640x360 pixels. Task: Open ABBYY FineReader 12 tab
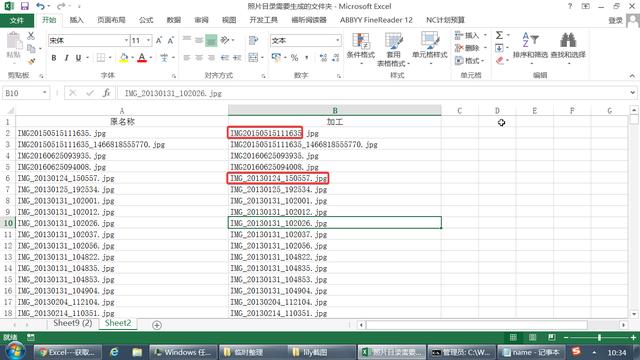click(376, 20)
